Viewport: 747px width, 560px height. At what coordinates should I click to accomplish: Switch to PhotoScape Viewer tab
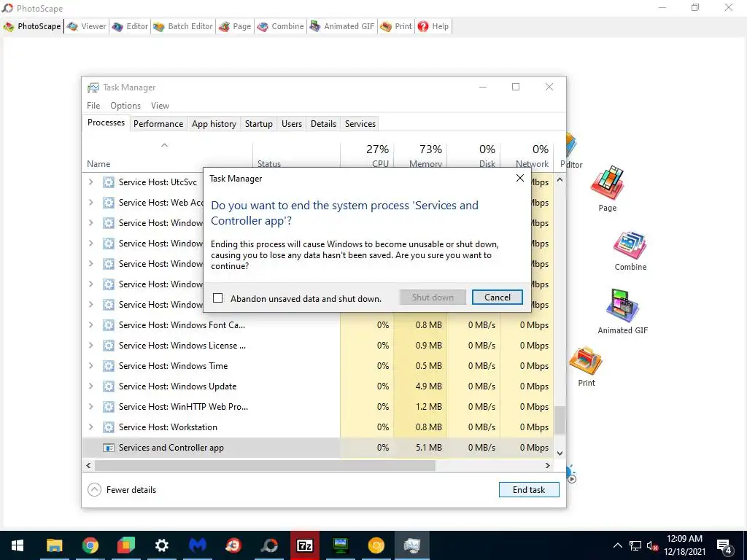(x=87, y=26)
